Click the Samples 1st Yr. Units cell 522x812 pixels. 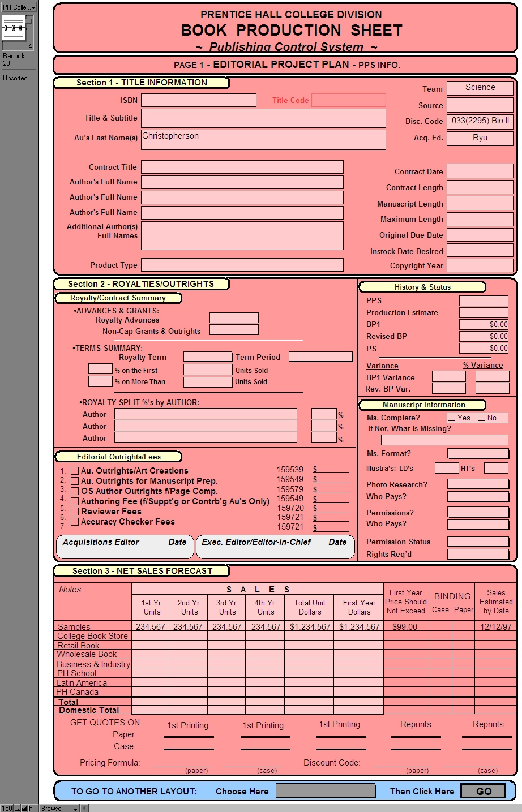pos(150,627)
